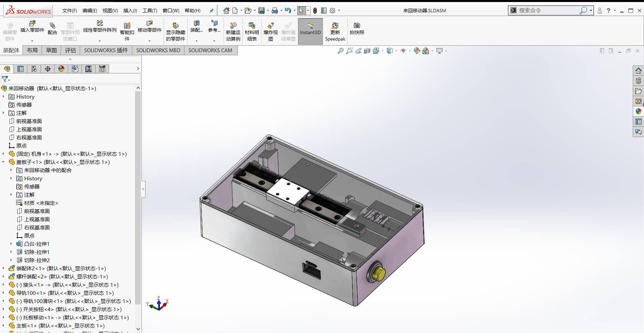Open DisplayManager color ball tab
This screenshot has height=333, width=644.
click(61, 69)
